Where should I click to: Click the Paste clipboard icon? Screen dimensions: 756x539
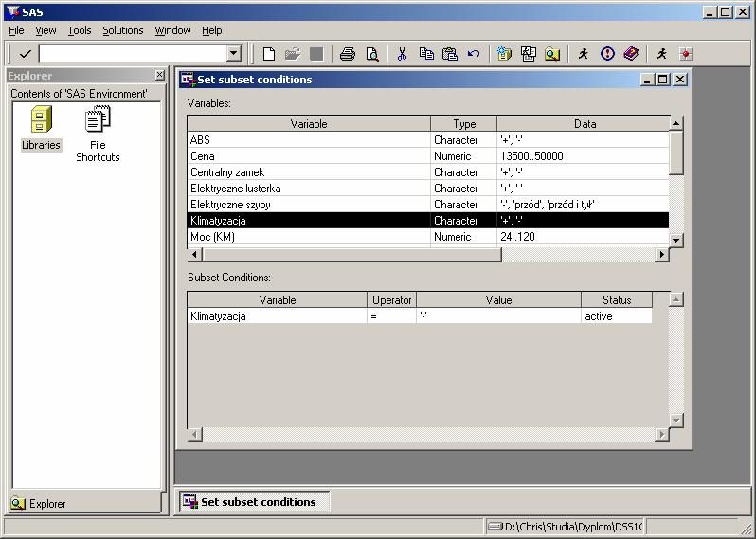coord(450,54)
